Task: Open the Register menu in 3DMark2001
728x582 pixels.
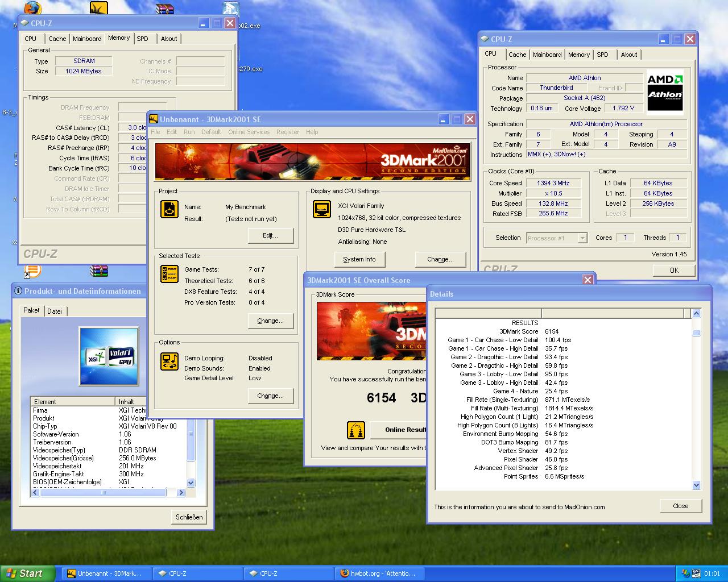Action: [x=288, y=132]
